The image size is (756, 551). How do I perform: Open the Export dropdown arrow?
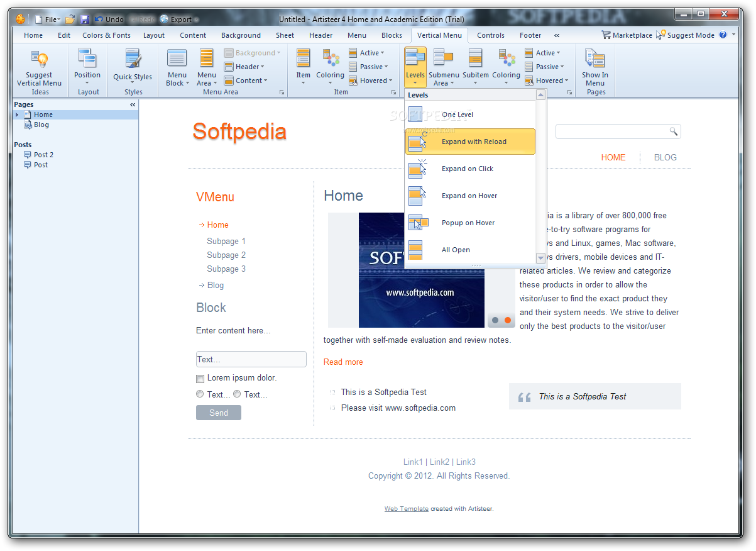[x=197, y=20]
